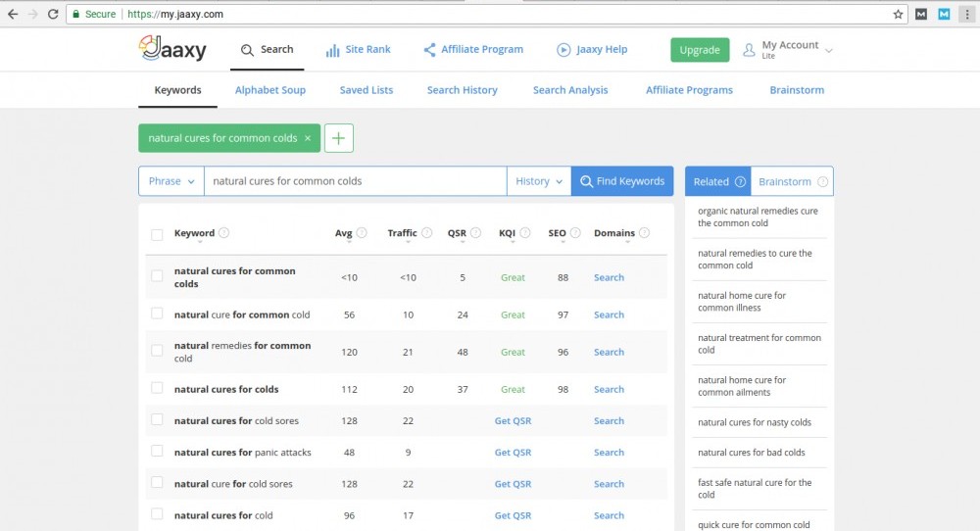Click the Brainstorm tab info icon

click(x=822, y=182)
